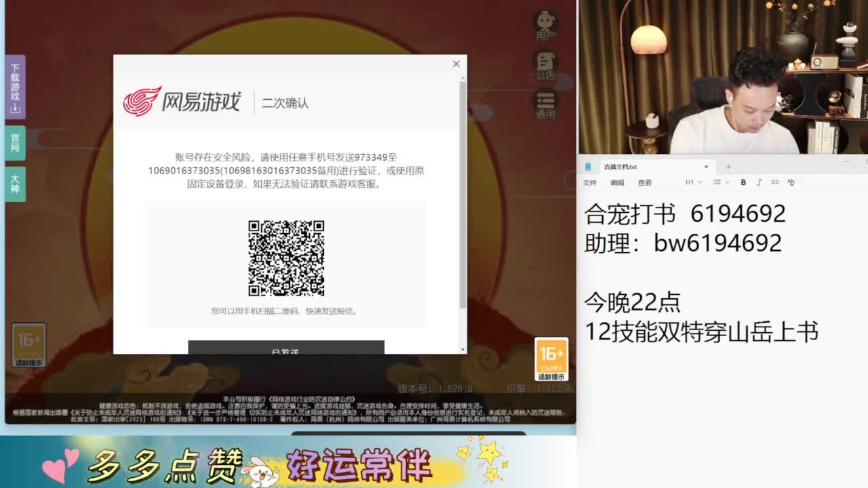
Task: Open the 大神 side tab
Action: (x=15, y=184)
